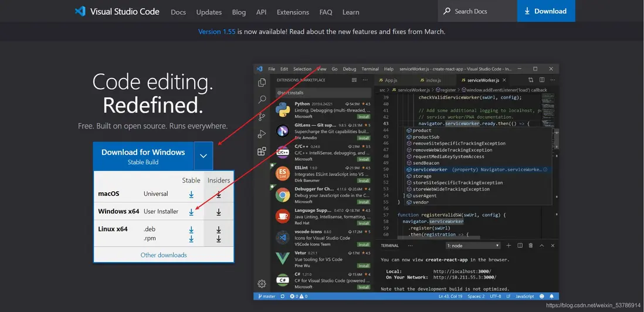Open the API navigation link
Screen dimensions: 644x312
tap(261, 12)
